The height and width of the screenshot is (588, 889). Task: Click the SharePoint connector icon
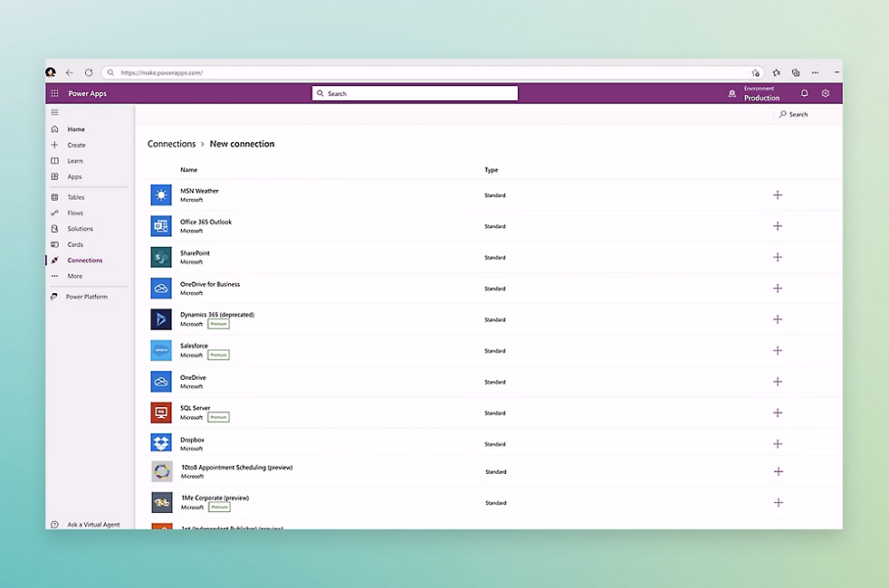click(161, 257)
